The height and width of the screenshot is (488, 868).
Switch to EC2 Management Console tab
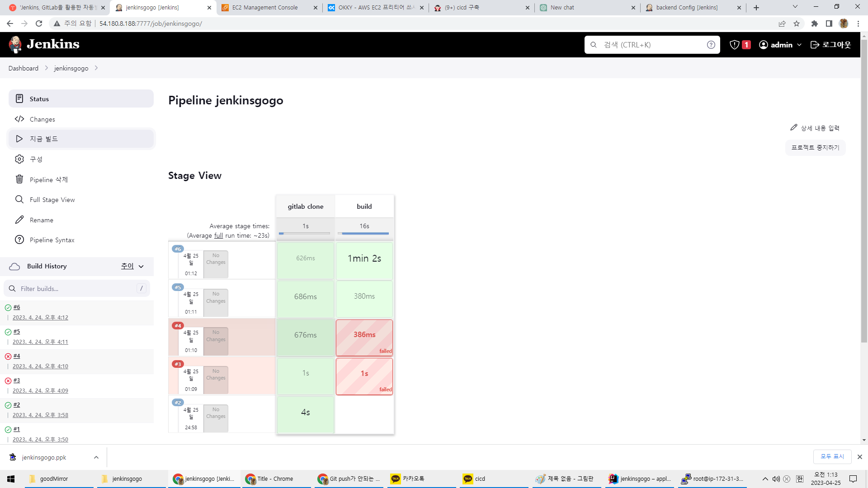click(x=264, y=8)
